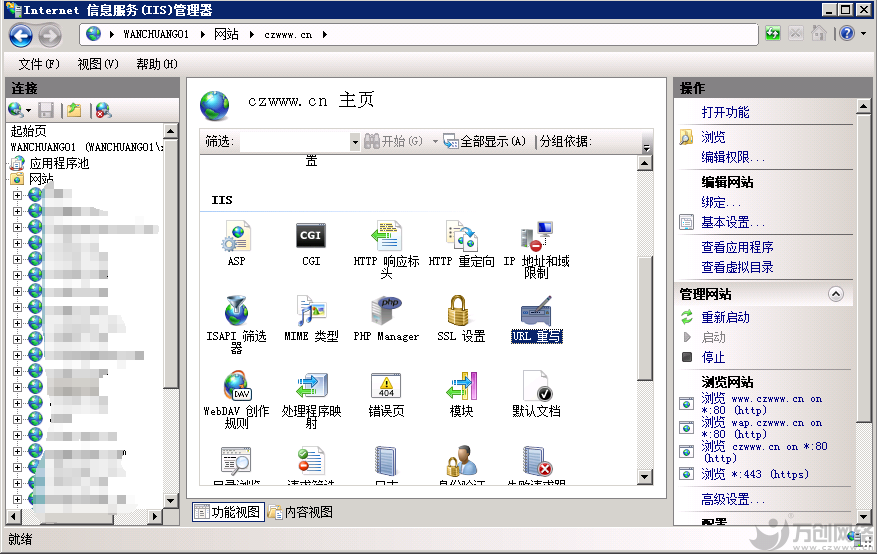Click 停止 to stop the website
This screenshot has height=554, width=877.
[713, 357]
